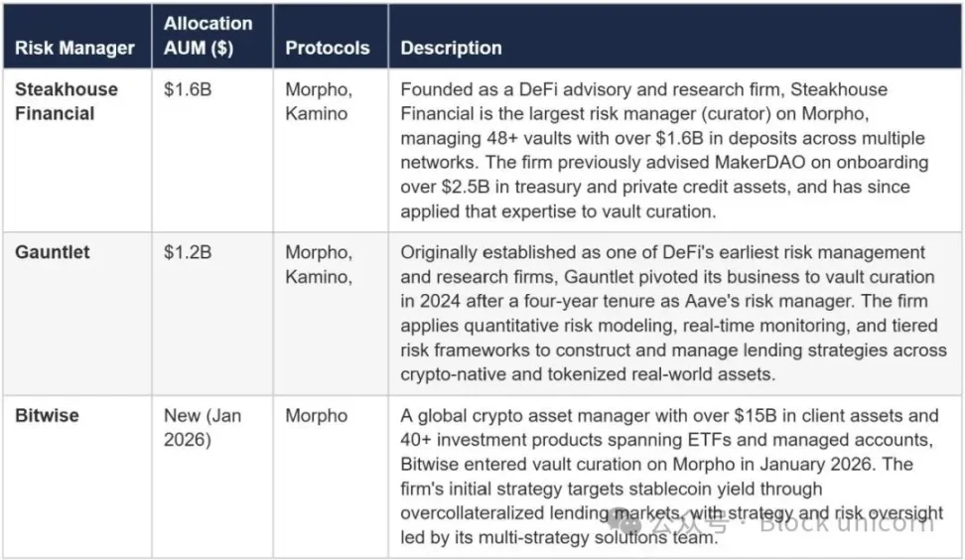This screenshot has width=965, height=560.
Task: Click the New (Jan 2026) allocation cell
Action: tap(203, 427)
